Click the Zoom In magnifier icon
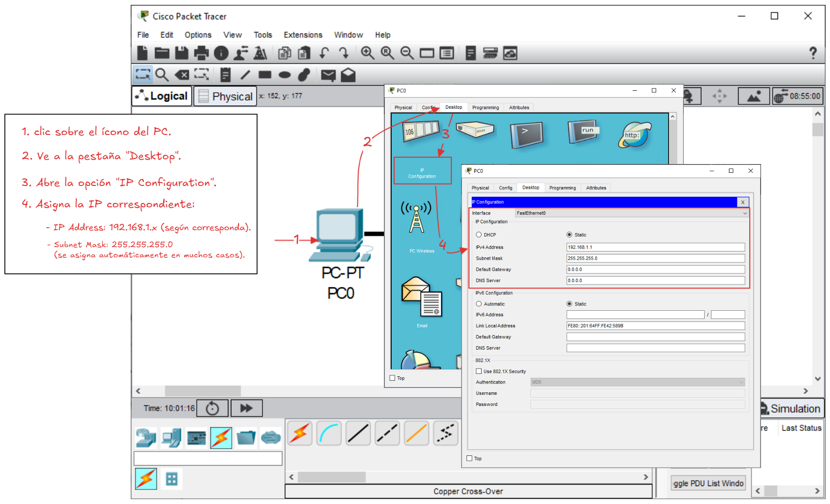 367,53
